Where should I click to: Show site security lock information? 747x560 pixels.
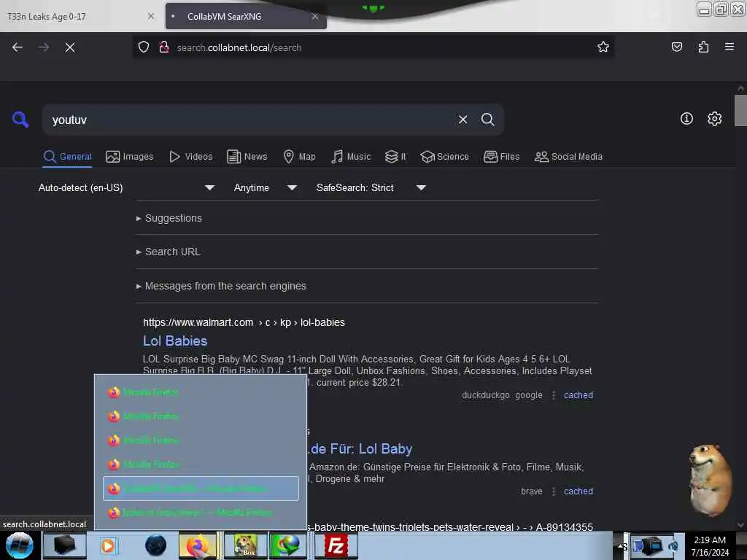[x=164, y=47]
